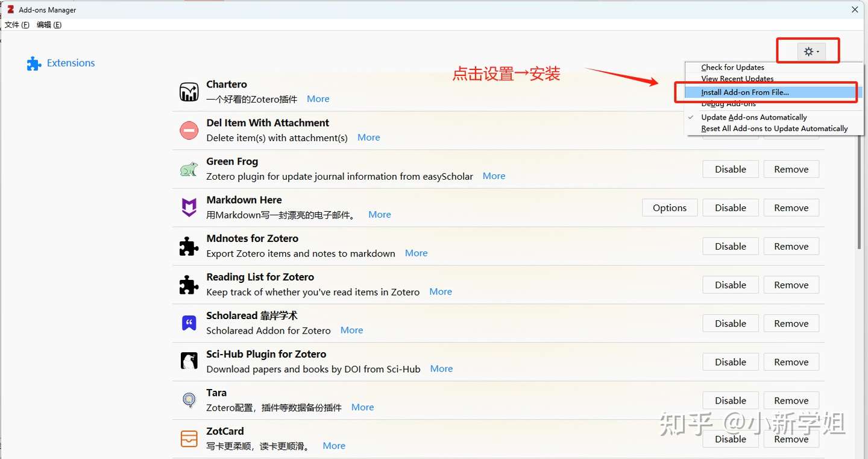The height and width of the screenshot is (459, 868).
Task: Click the Chartero extension name
Action: click(x=227, y=84)
